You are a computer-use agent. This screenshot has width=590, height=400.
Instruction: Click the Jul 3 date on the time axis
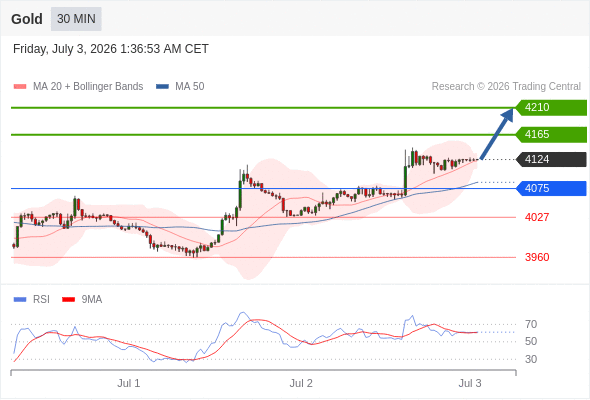coord(470,383)
